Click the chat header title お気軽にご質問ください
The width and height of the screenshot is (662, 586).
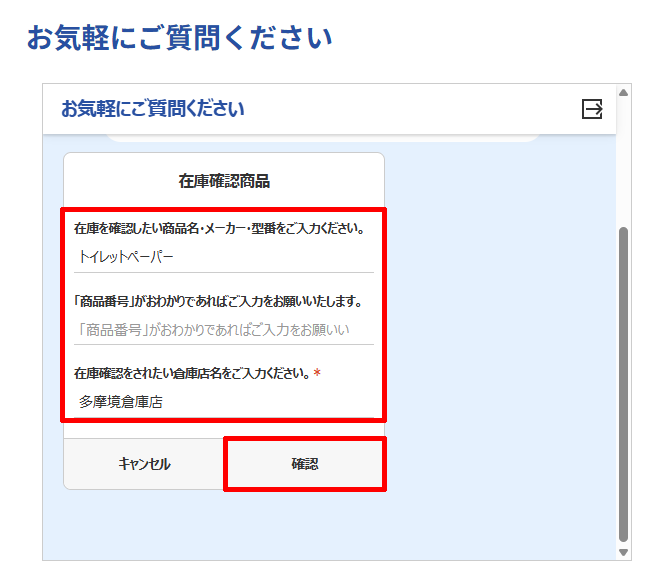(x=153, y=109)
